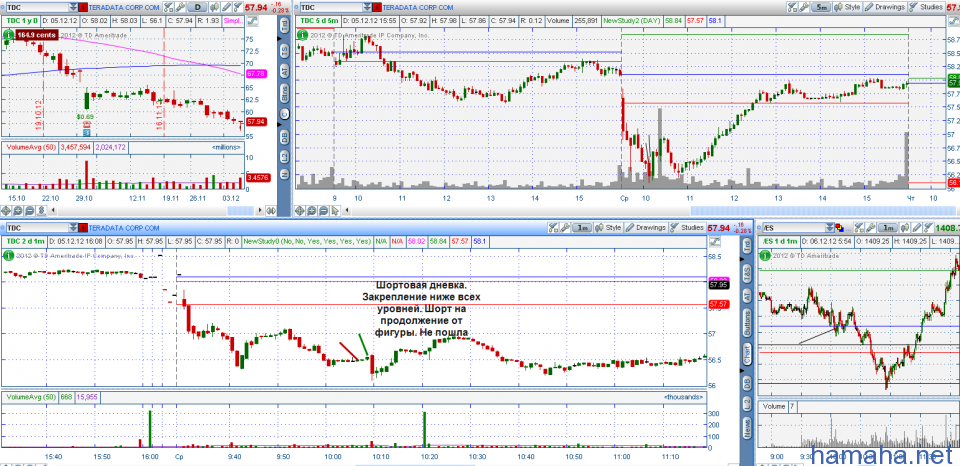Screen dimensions: 960x466
Task: Click zoom-in magnifier under the daily chart
Action: [x=18, y=210]
